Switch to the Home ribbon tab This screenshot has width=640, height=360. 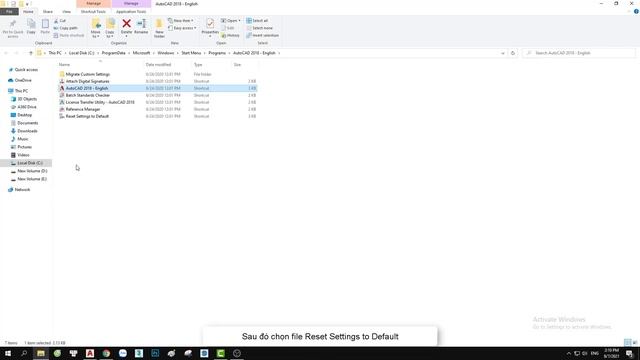pyautogui.click(x=28, y=11)
